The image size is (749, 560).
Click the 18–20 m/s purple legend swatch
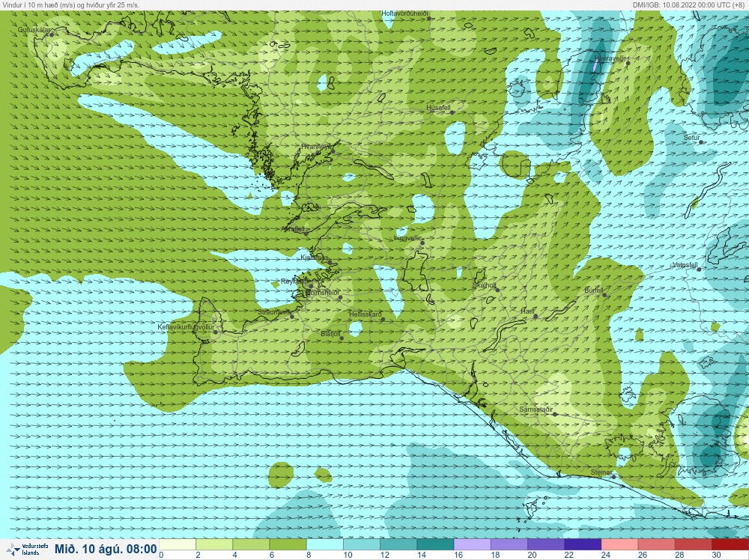(x=509, y=544)
